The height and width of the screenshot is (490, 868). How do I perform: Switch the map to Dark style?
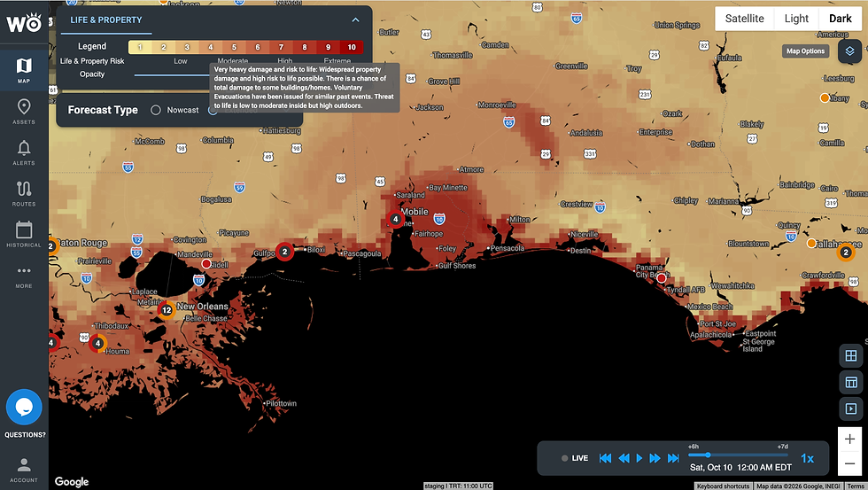(x=840, y=19)
